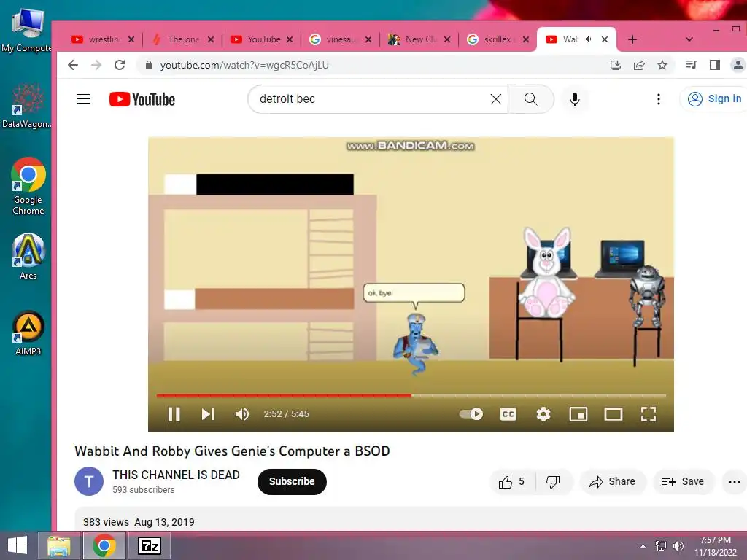
Task: Enter fullscreen mode
Action: click(649, 414)
